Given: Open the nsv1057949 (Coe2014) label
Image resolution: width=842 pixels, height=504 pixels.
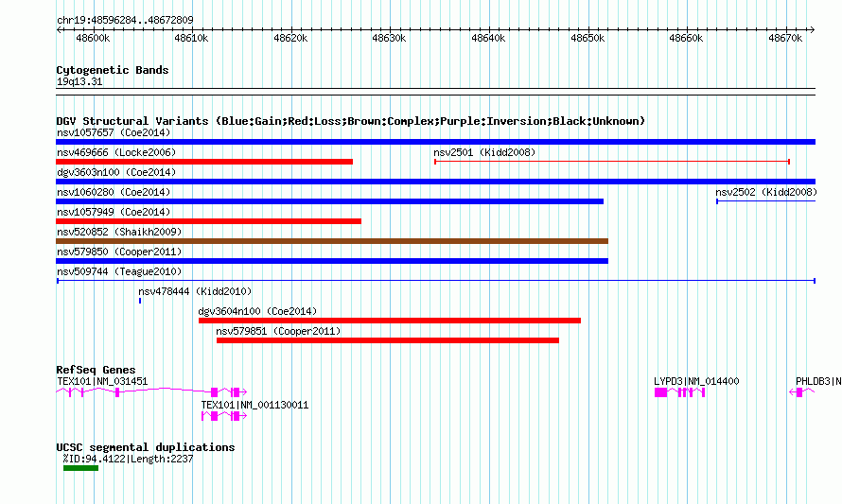Looking at the screenshot, I should tap(114, 212).
